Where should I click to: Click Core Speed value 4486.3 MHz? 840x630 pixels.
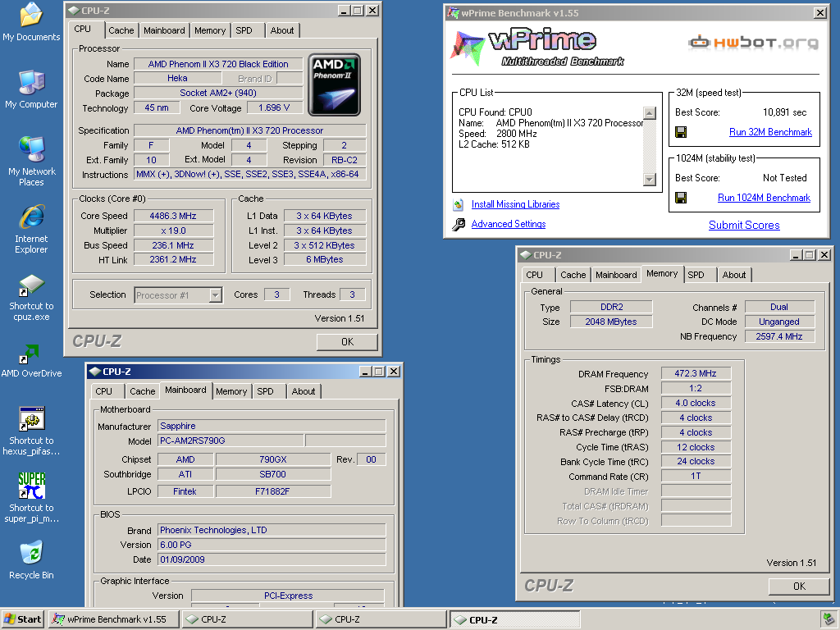(x=173, y=216)
